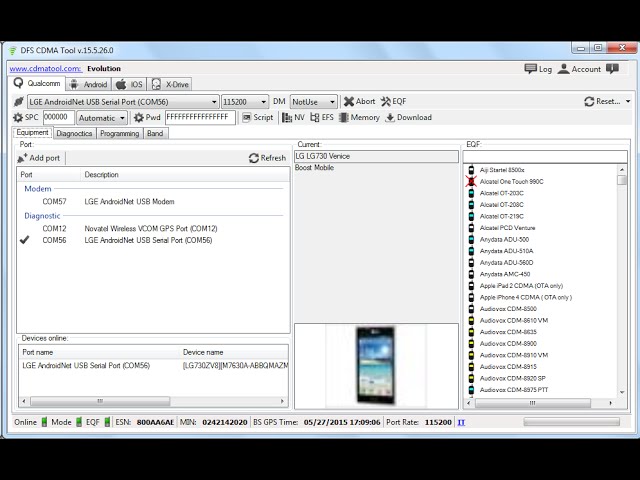Viewport: 640px width, 480px height.
Task: Click the LG phone thumbnail image
Action: pos(376,365)
